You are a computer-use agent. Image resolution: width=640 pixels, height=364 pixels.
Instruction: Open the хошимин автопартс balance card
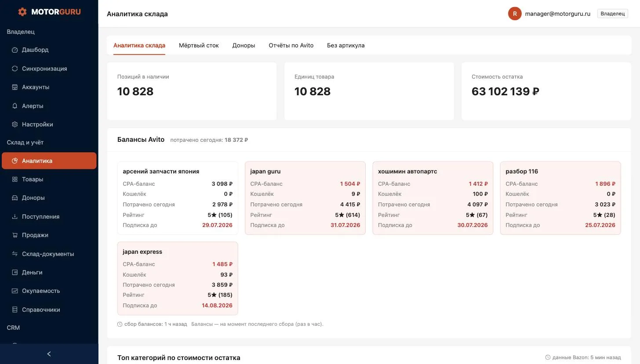click(433, 198)
